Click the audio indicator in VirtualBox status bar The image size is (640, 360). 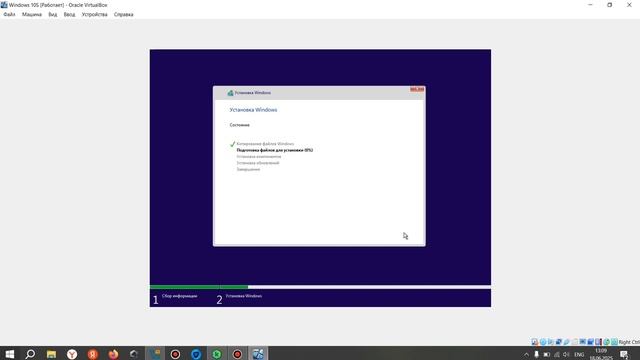[551, 342]
